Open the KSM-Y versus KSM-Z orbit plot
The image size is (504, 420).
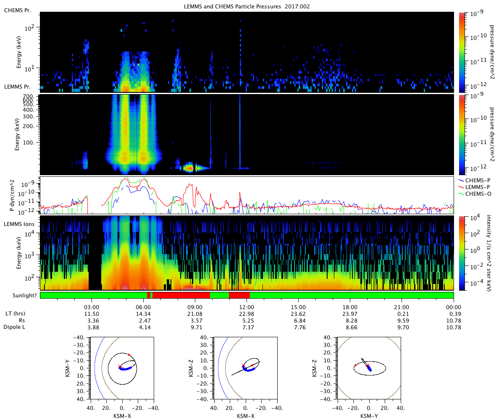(369, 367)
